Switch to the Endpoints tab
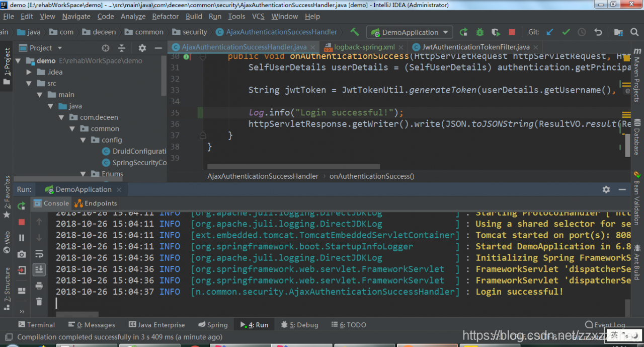This screenshot has width=644, height=347. [96, 203]
